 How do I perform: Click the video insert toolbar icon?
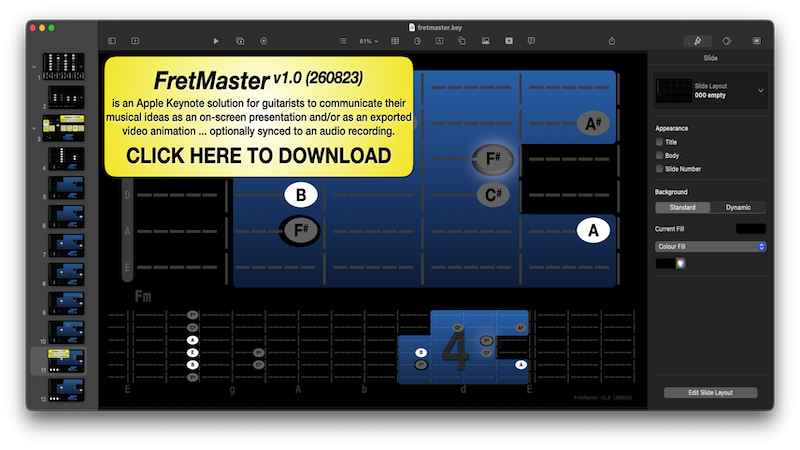pyautogui.click(x=509, y=41)
